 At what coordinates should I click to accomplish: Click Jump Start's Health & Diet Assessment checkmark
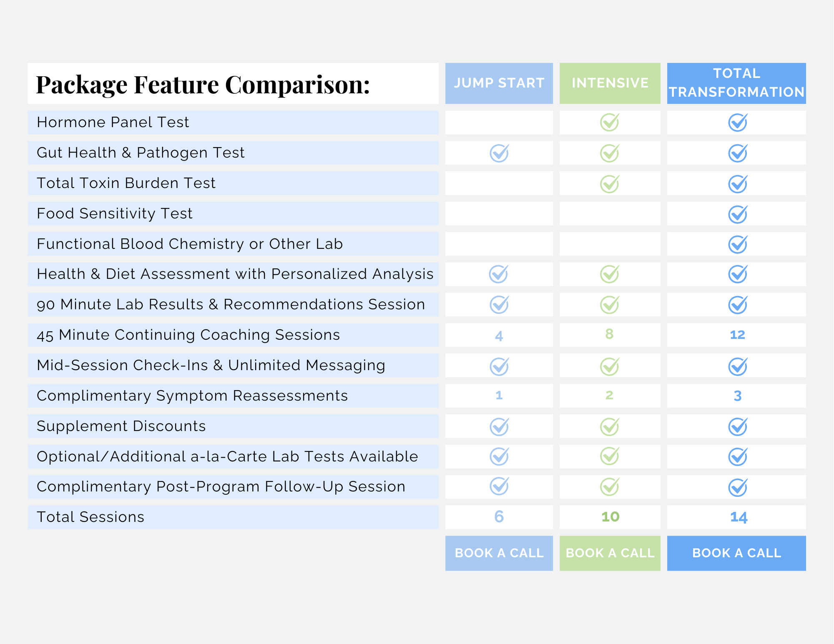pyautogui.click(x=498, y=274)
